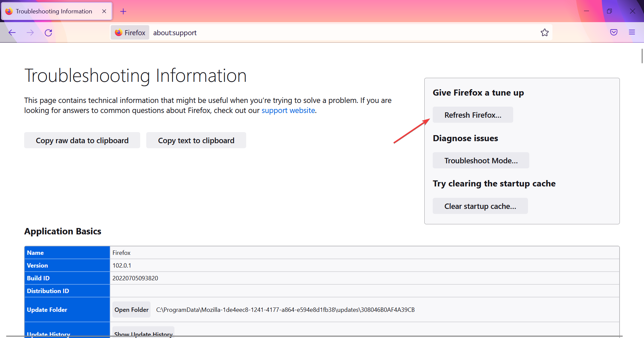Viewport: 644px width, 338px height.
Task: Minimize the Firefox window
Action: pos(586,11)
